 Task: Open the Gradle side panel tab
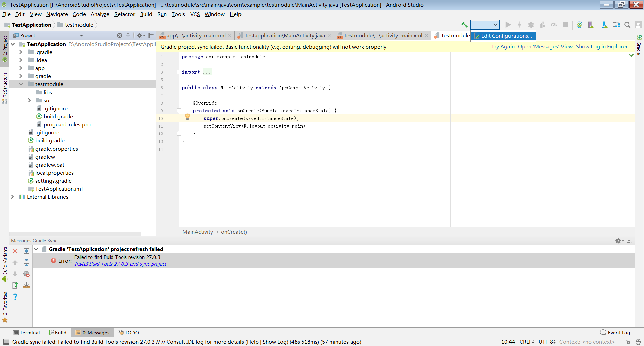coord(639,45)
